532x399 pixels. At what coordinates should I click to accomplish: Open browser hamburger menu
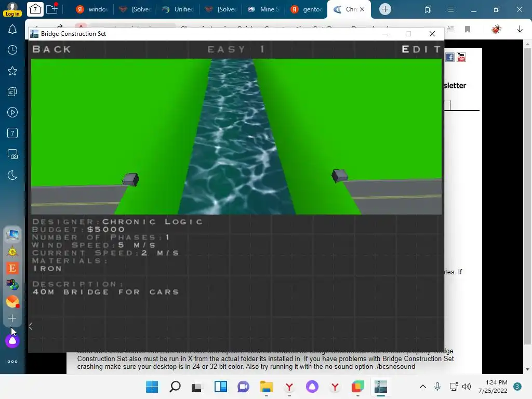click(x=451, y=9)
